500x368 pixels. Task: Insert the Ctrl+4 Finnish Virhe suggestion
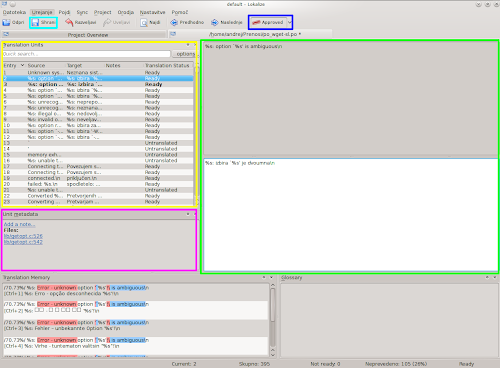point(136,343)
